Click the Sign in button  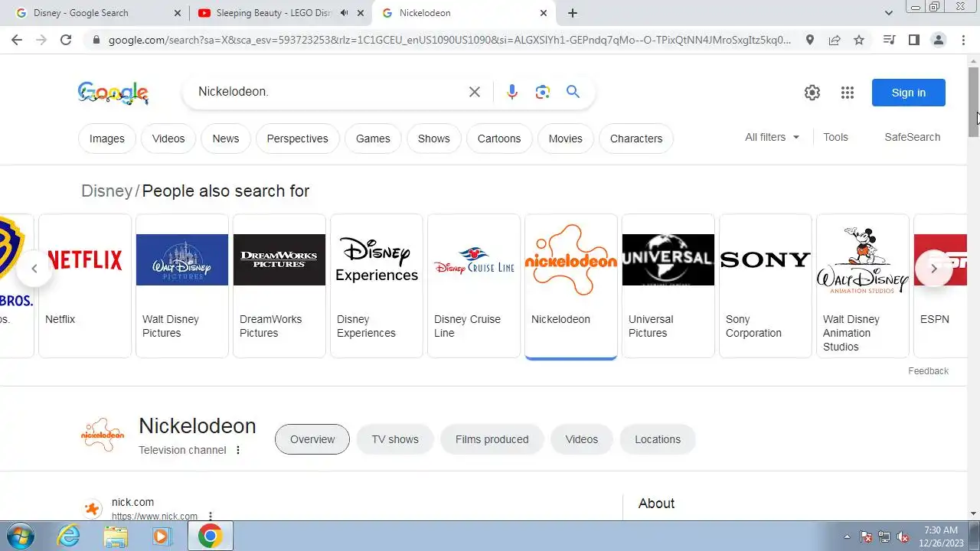pyautogui.click(x=909, y=93)
